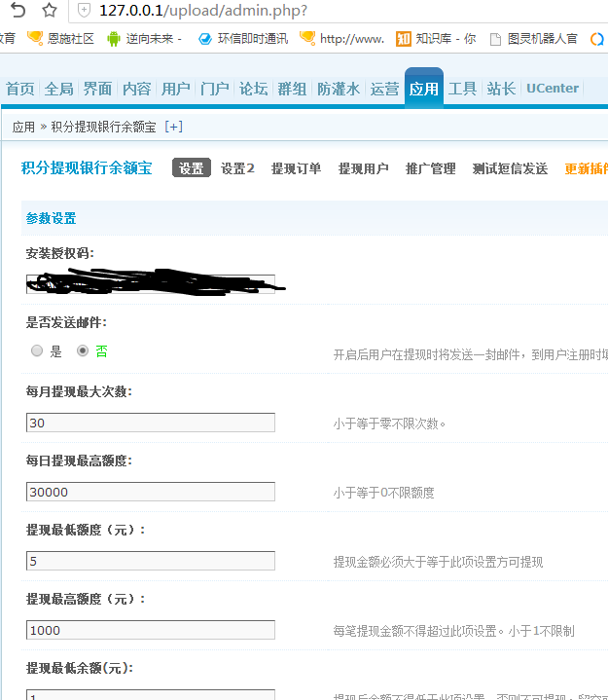Image resolution: width=608 pixels, height=700 pixels.
Task: Open the 恩施社区 bookmark
Action: [x=60, y=39]
